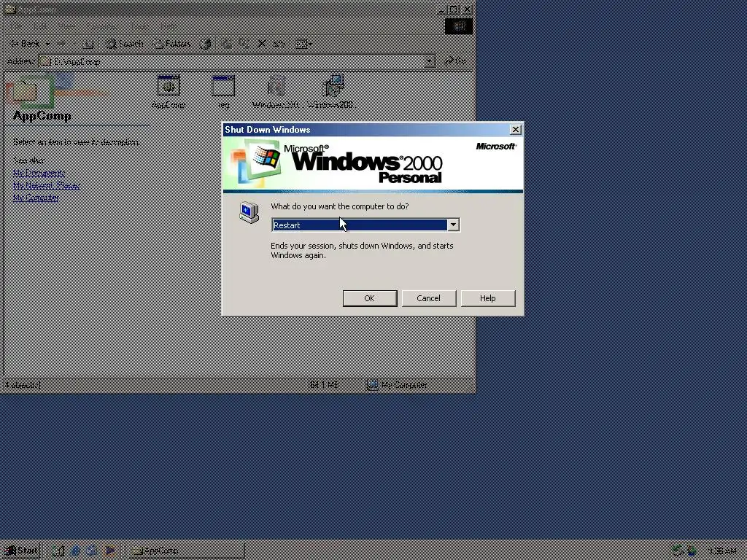Confirm the shutdown dialog with OK
Image resolution: width=747 pixels, height=560 pixels.
pos(370,298)
